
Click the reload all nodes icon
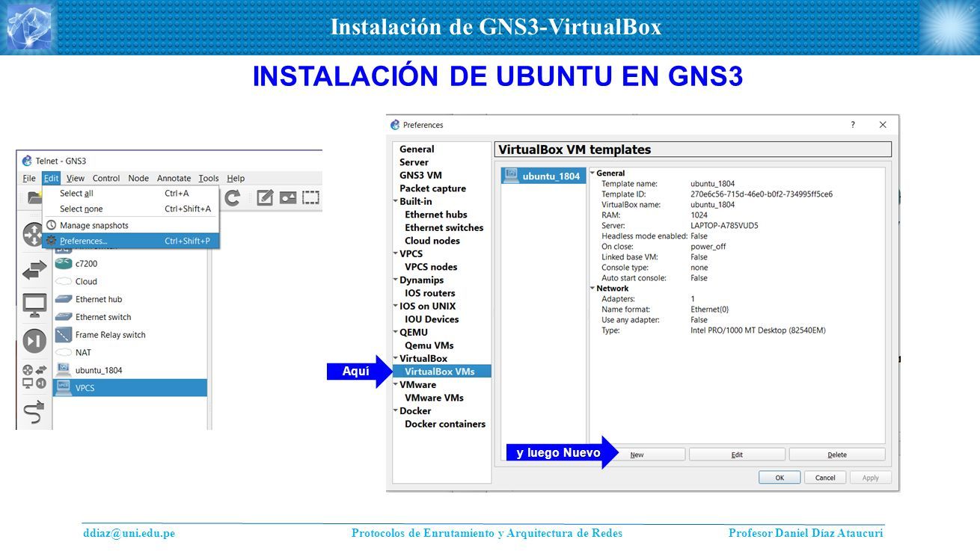click(233, 198)
